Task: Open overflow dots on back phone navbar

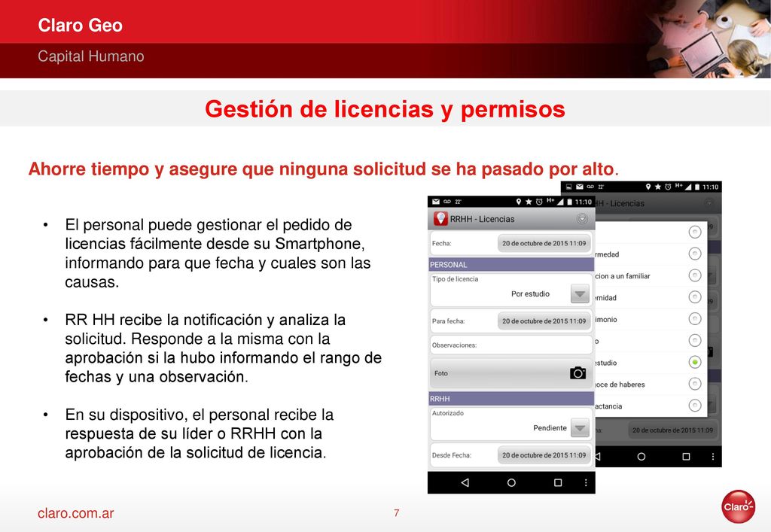Action: [713, 456]
